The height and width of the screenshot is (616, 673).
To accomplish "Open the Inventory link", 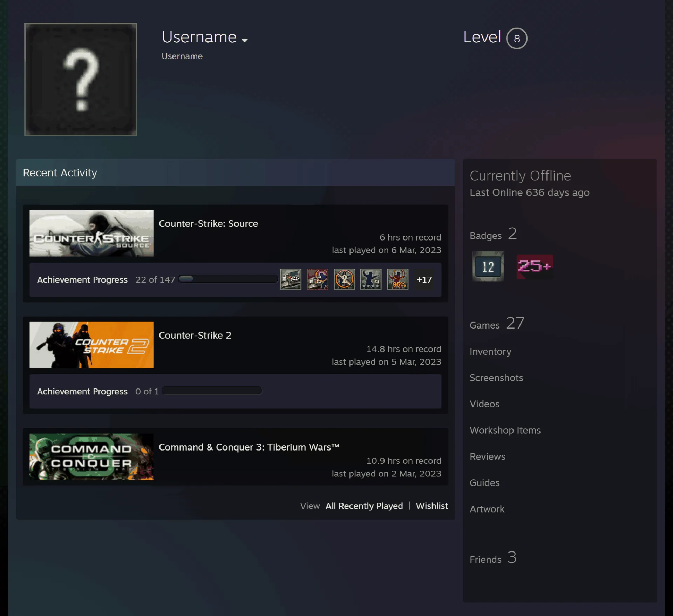I will click(x=490, y=351).
